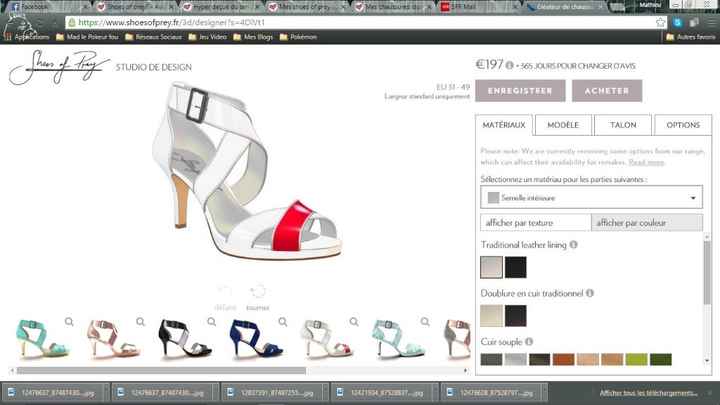Click the ENREGISTRER button
Image resolution: width=720 pixels, height=405 pixels.
pos(520,91)
